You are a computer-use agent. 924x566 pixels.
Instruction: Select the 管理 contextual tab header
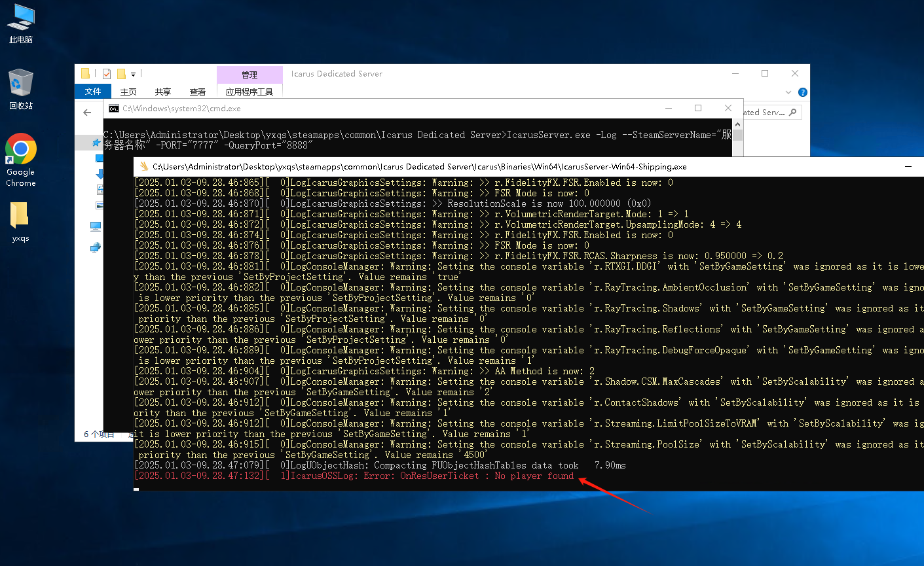[x=249, y=75]
